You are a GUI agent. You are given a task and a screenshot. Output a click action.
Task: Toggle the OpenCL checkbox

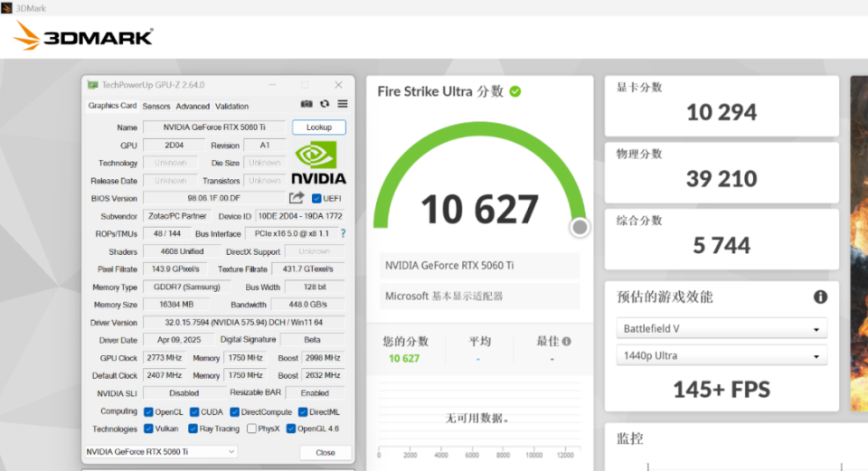(148, 411)
